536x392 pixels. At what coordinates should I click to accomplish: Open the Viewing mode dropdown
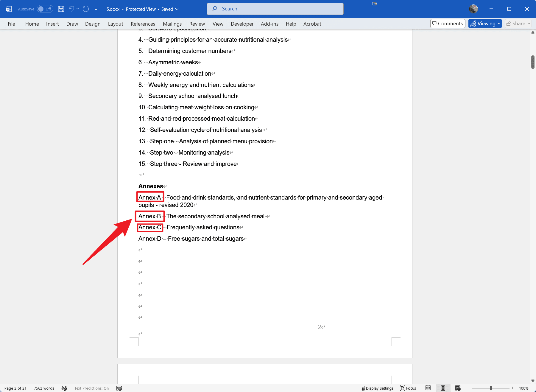(x=485, y=24)
